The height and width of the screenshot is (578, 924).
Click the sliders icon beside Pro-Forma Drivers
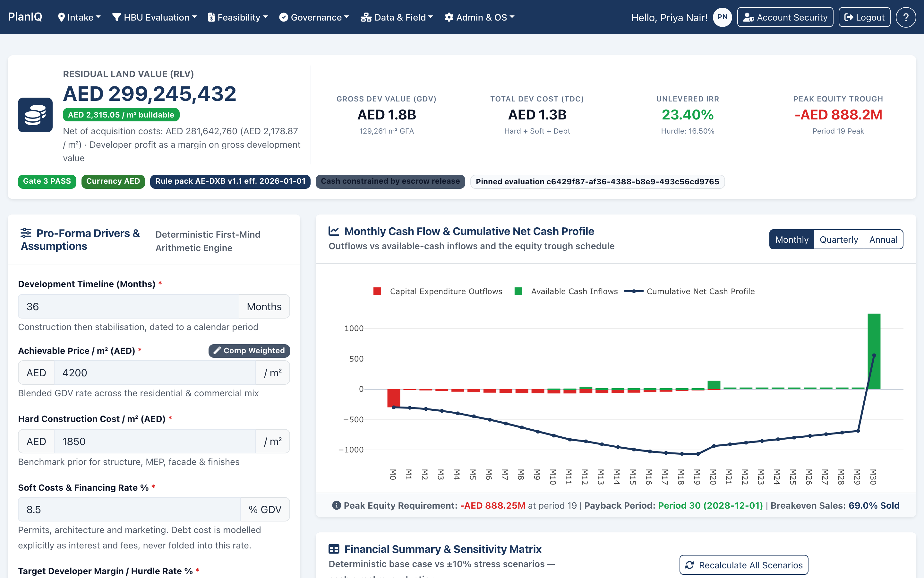(26, 233)
